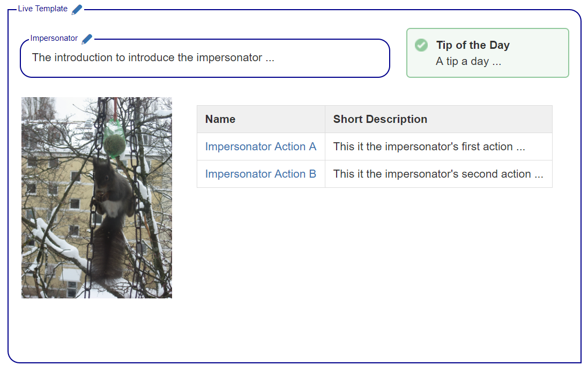Viewport: 588px width, 373px height.
Task: Click the squirrel's bushy tail in photo
Action: (x=106, y=252)
